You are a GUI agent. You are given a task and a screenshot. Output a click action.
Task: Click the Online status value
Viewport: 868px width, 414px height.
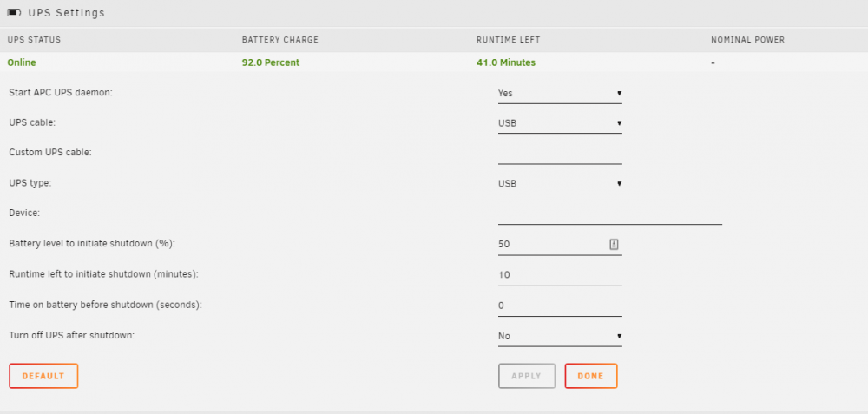(22, 62)
